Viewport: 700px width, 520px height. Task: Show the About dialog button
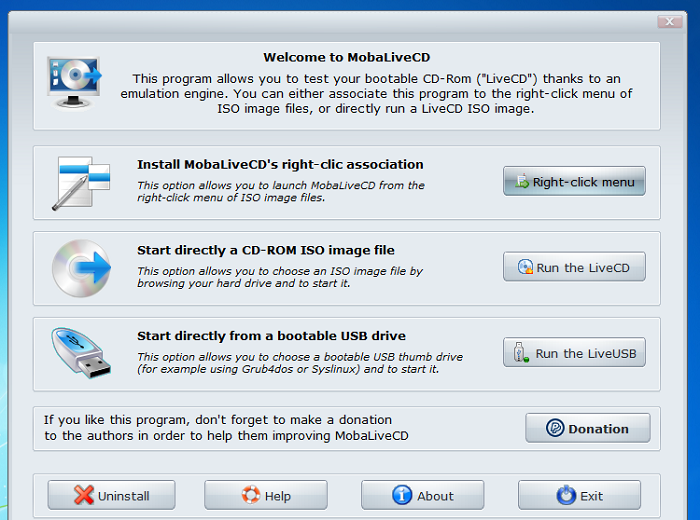422,495
